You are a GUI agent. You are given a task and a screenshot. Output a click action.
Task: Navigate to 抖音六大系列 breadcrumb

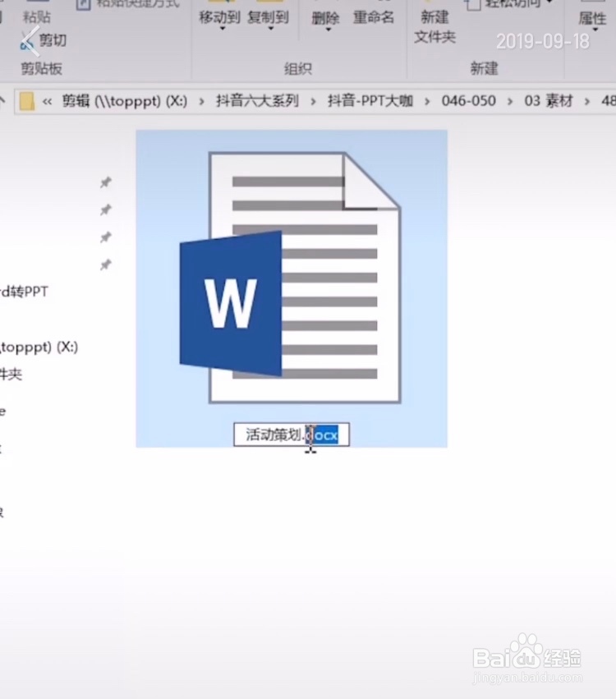[257, 101]
